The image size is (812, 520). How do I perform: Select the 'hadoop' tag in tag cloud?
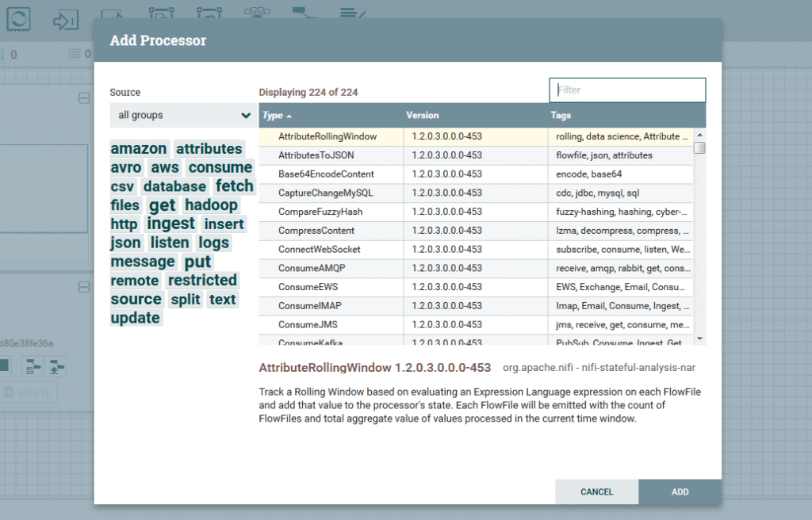[211, 205]
